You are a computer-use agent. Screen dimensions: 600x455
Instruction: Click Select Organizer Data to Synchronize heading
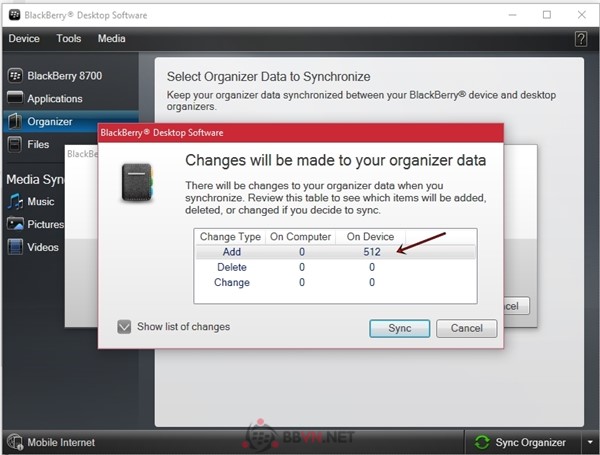pyautogui.click(x=268, y=77)
